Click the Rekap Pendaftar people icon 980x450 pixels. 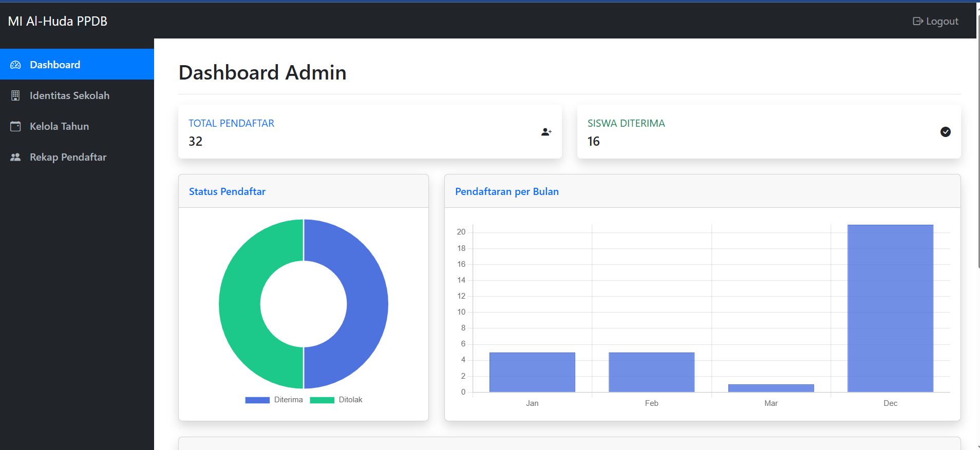pos(15,157)
